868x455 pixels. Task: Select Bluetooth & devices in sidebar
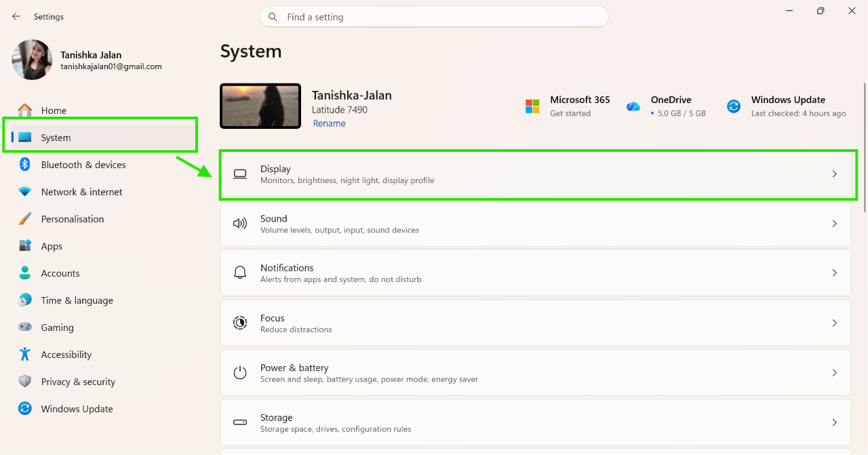[x=106, y=165]
